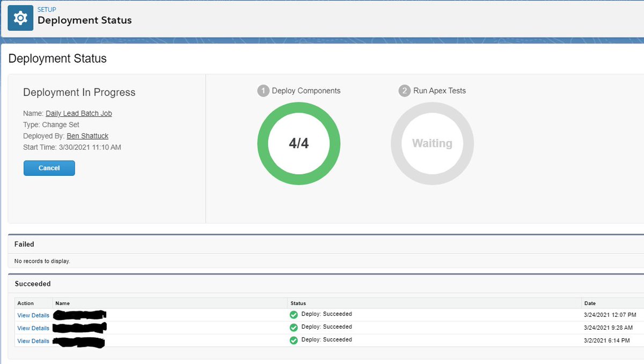Click Start Time 3/30/2021 11:10 AM text

pyautogui.click(x=72, y=147)
